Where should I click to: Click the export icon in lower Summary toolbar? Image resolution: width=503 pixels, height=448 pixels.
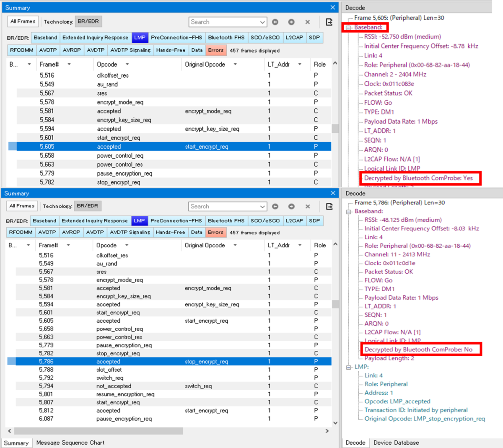tap(329, 206)
